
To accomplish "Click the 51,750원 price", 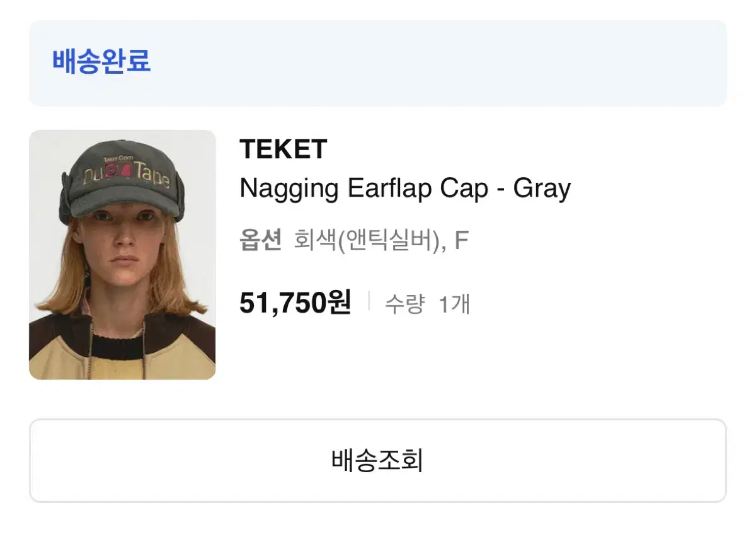I will click(x=295, y=303).
